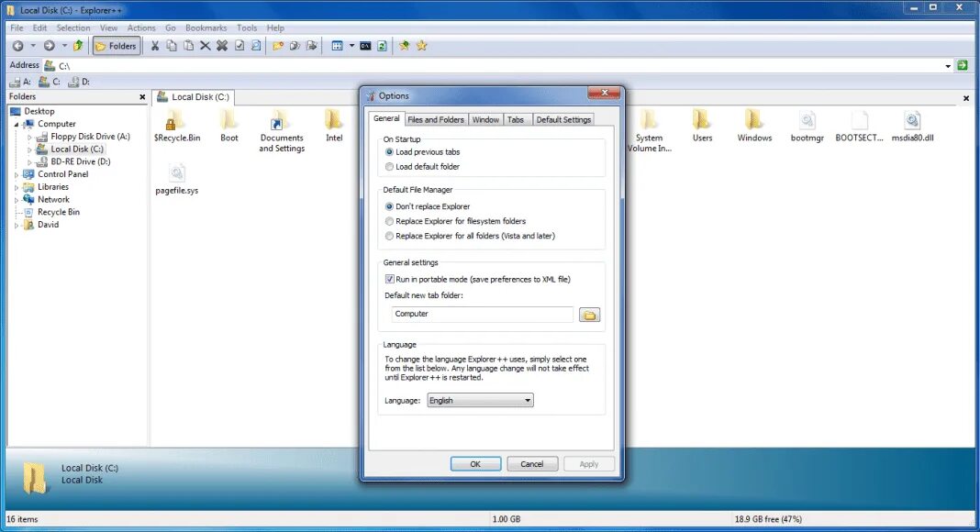Click the Move To toolbar icon
The height and width of the screenshot is (532, 980).
point(312,46)
